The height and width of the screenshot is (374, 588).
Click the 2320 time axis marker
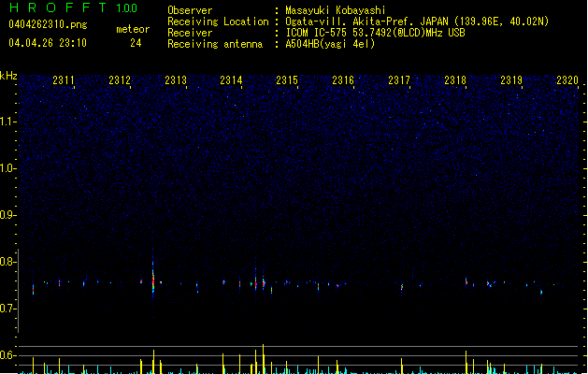click(x=567, y=80)
